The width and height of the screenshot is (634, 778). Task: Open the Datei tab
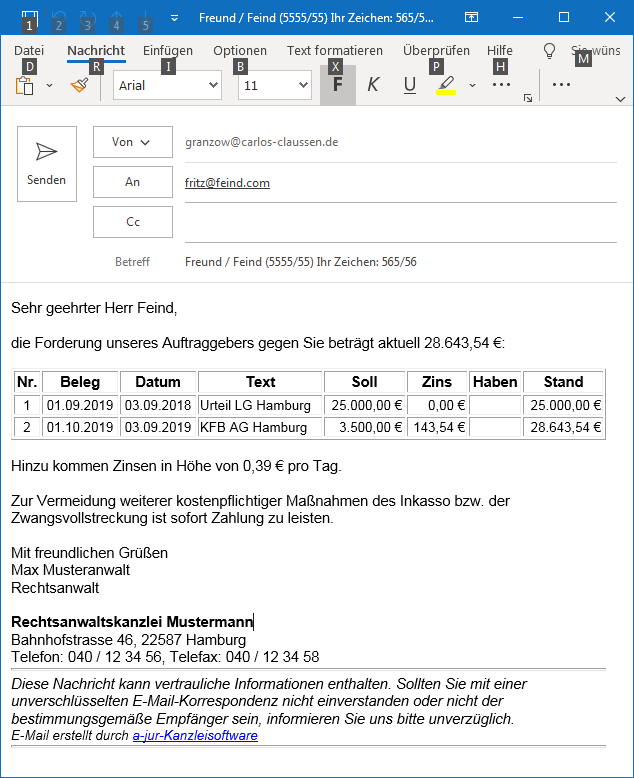point(29,51)
